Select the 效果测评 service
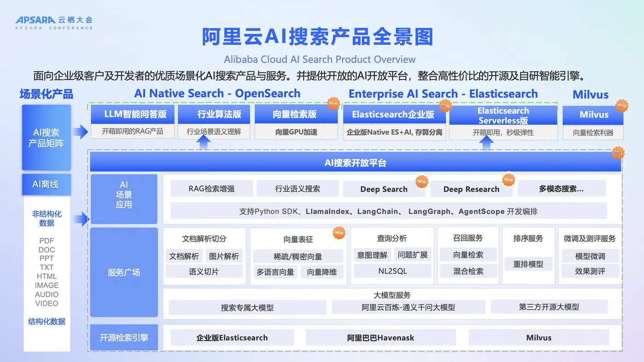 pyautogui.click(x=590, y=271)
